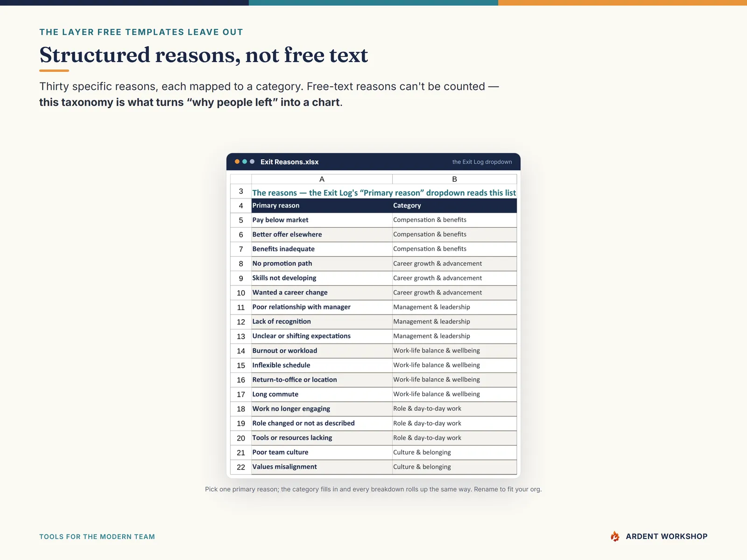Image resolution: width=747 pixels, height=560 pixels.
Task: Click 'the Exit Log dropdown' title bar label
Action: click(482, 162)
